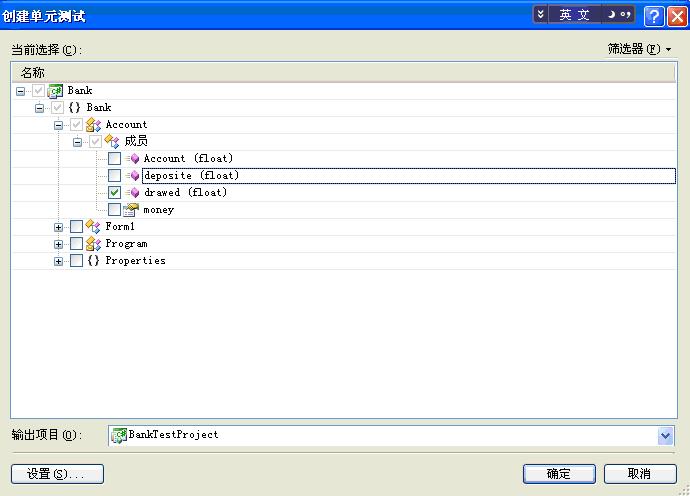Check the Properties checkbox
The image size is (690, 496).
click(x=76, y=261)
